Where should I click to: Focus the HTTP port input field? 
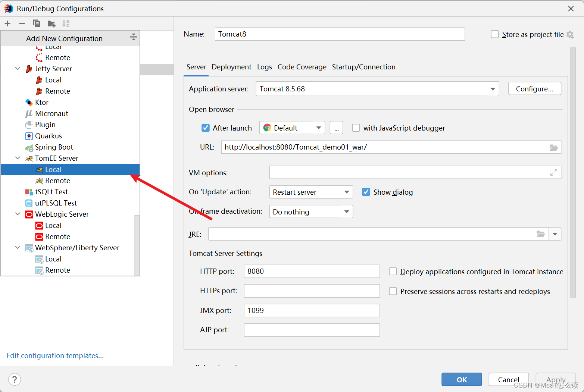pos(312,271)
